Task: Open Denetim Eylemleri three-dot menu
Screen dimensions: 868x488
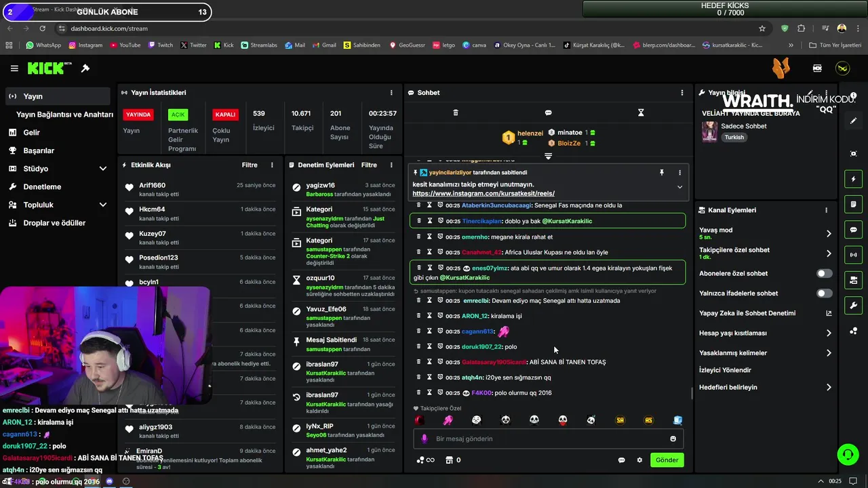Action: [391, 165]
